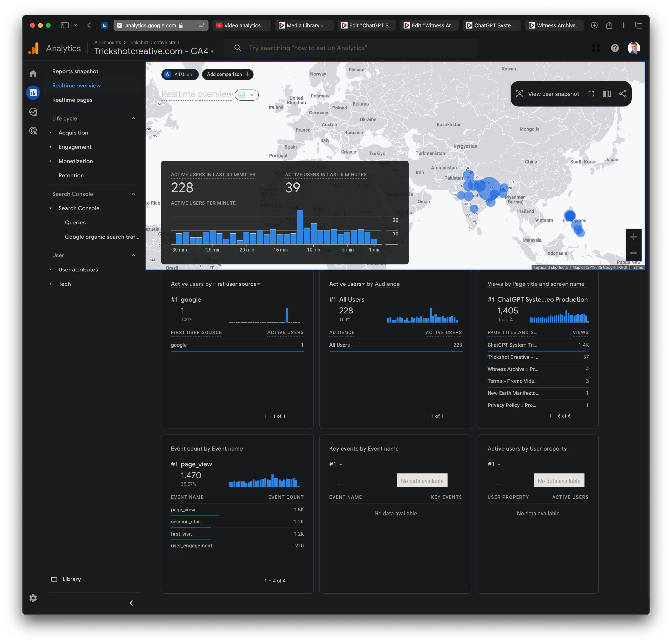
Task: Click the session_start event row
Action: (x=237, y=522)
